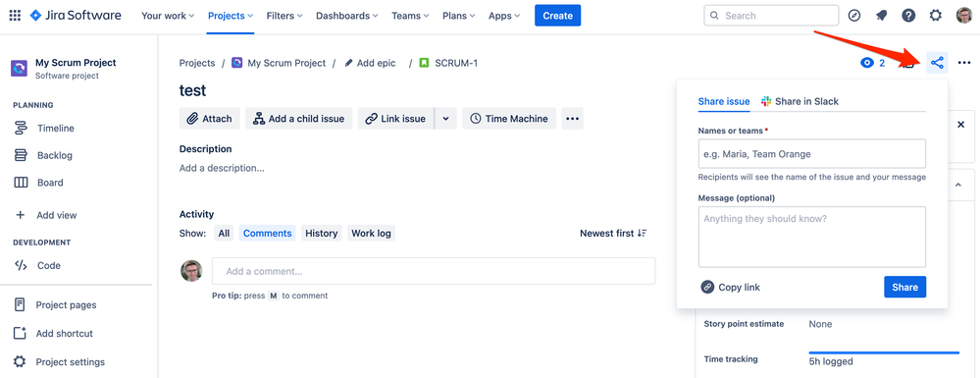
Task: Click the commenter avatar beside comment box
Action: 191,271
